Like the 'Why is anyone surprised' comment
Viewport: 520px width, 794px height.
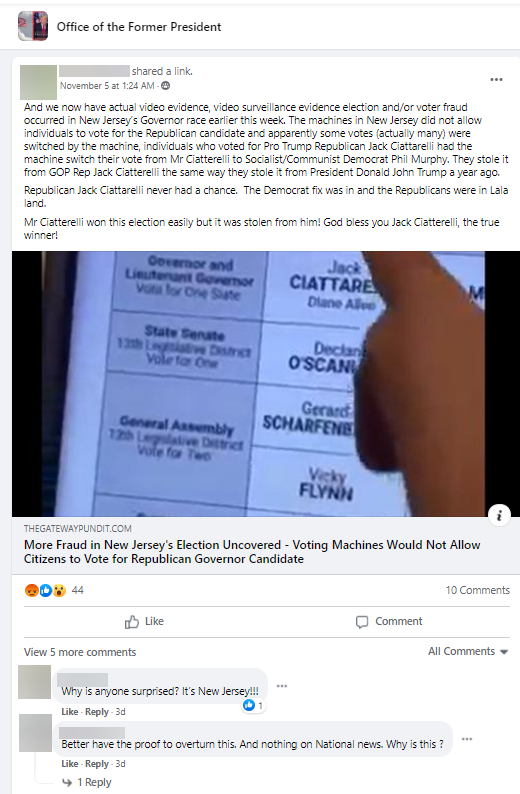click(x=69, y=711)
